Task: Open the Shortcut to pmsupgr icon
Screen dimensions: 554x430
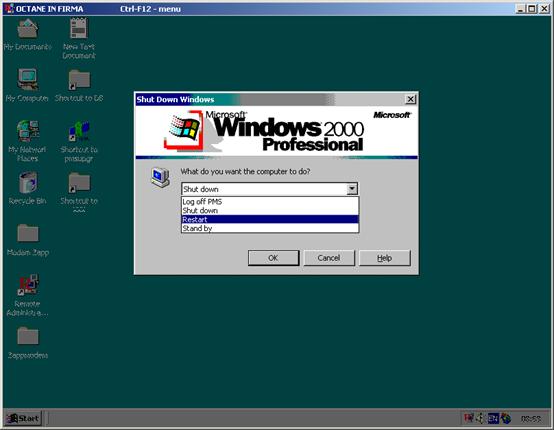Action: tap(79, 131)
